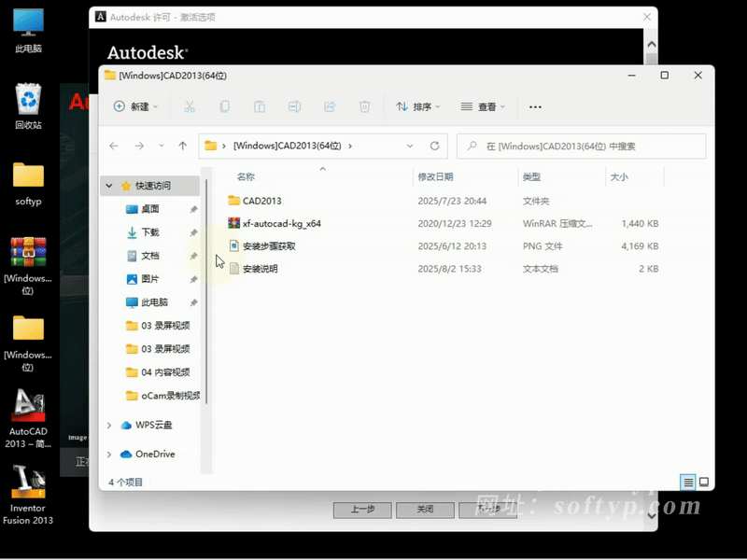This screenshot has height=560, width=747.
Task: Open the Recycle Bin desktop icon
Action: pyautogui.click(x=28, y=106)
